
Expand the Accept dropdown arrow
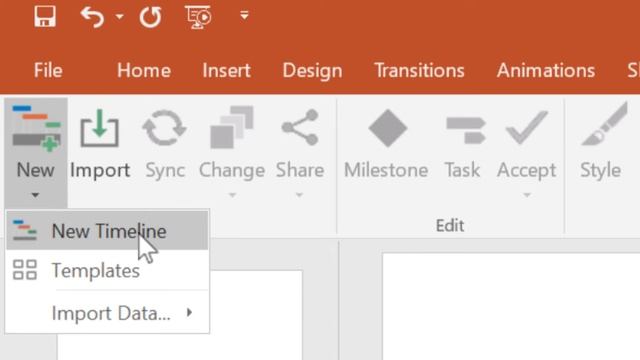[527, 195]
